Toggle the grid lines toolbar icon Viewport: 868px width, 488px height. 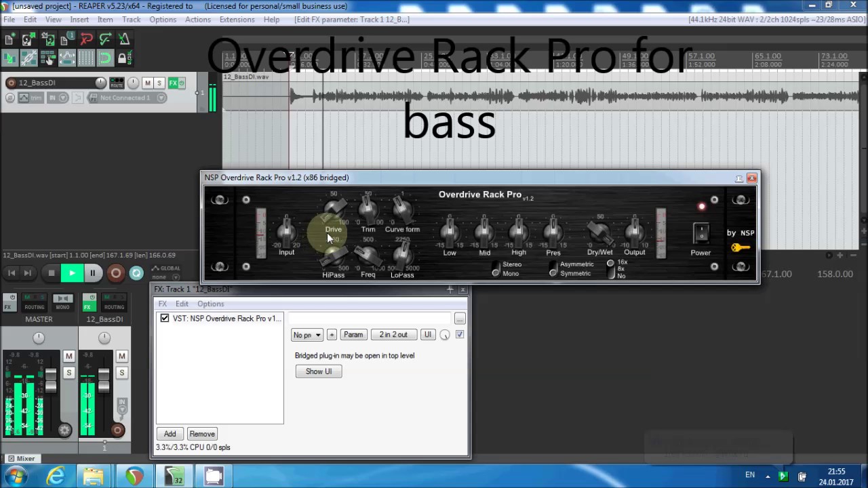point(86,58)
